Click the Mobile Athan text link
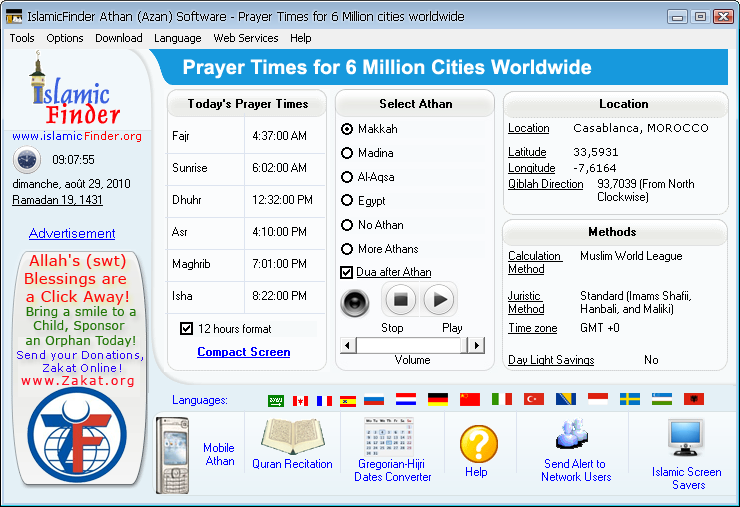The width and height of the screenshot is (740, 507). (x=219, y=455)
